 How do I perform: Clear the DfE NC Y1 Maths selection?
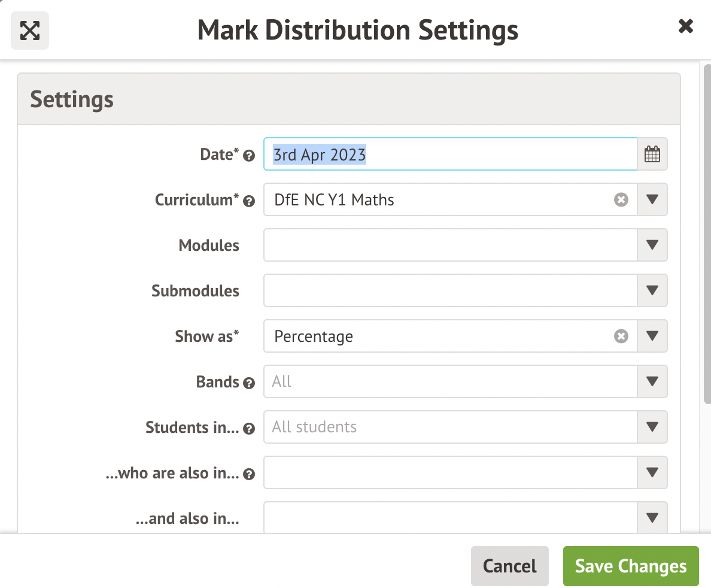[x=621, y=200]
